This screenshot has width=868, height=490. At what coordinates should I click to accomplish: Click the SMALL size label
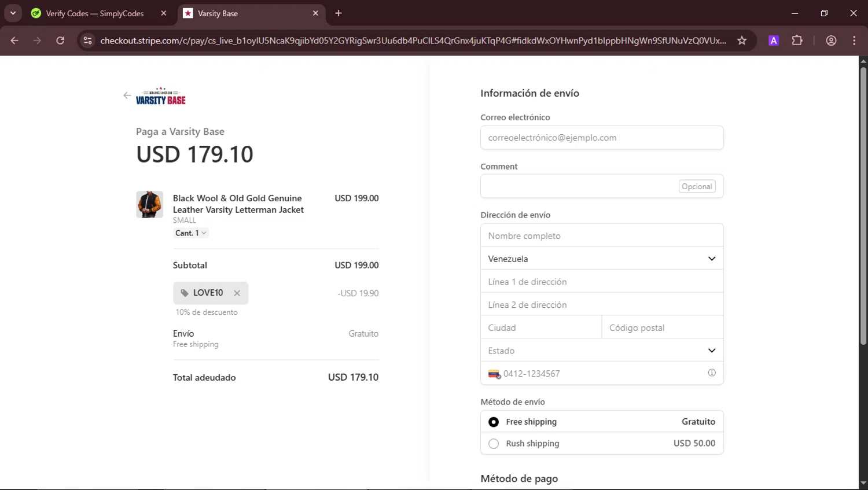click(x=185, y=220)
